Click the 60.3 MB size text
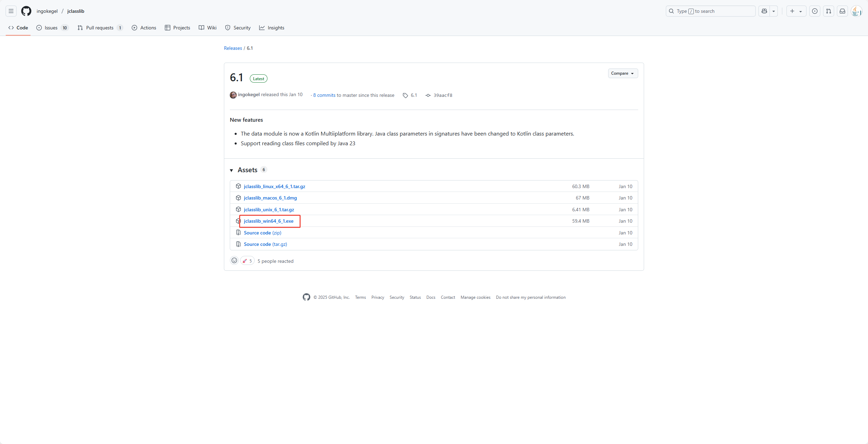868x444 pixels. point(581,186)
